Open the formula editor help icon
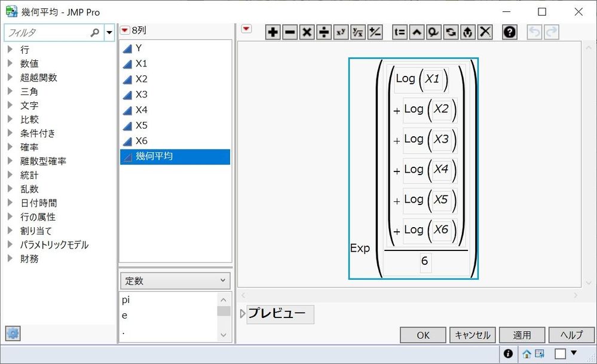 [x=510, y=32]
